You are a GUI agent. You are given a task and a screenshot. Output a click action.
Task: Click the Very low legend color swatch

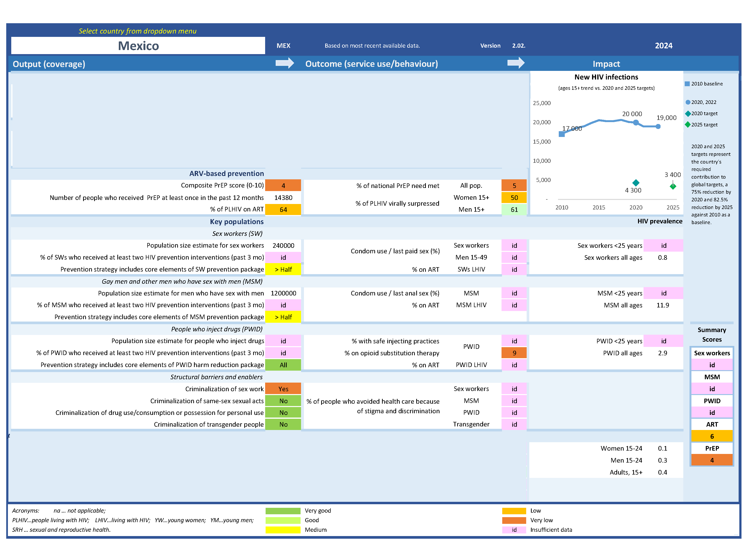[x=514, y=520]
